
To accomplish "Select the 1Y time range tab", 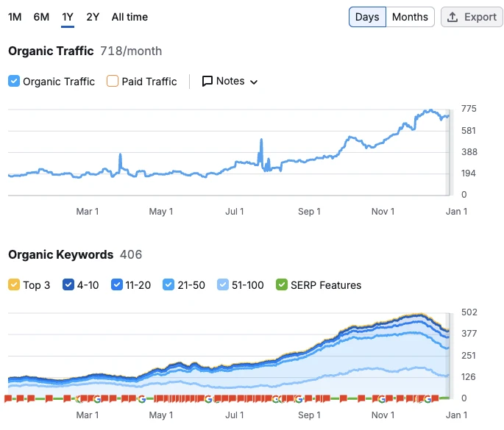I will pyautogui.click(x=68, y=17).
